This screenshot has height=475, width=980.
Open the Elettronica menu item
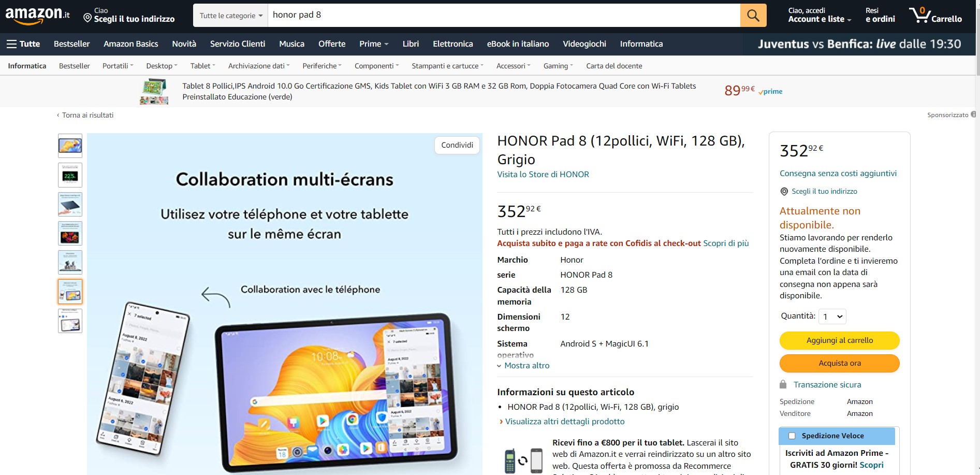[452, 44]
